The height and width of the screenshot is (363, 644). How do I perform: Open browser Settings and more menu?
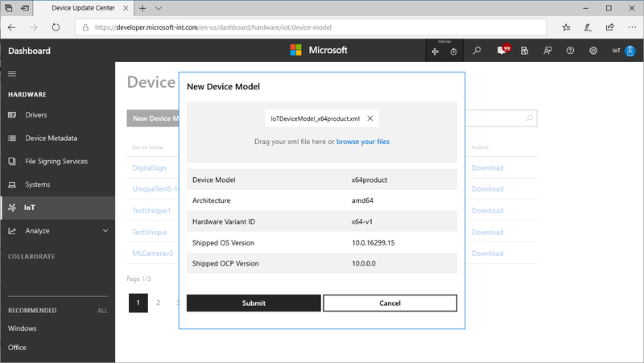click(x=632, y=27)
